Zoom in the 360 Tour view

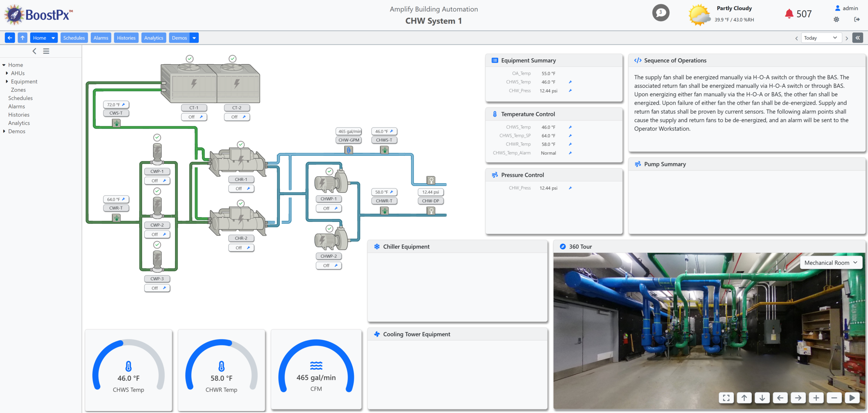click(x=816, y=398)
